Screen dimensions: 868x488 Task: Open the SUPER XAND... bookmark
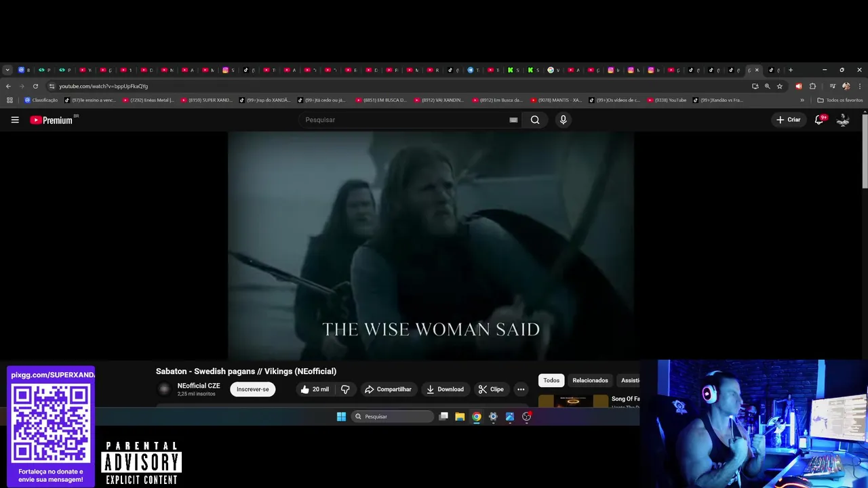[207, 100]
